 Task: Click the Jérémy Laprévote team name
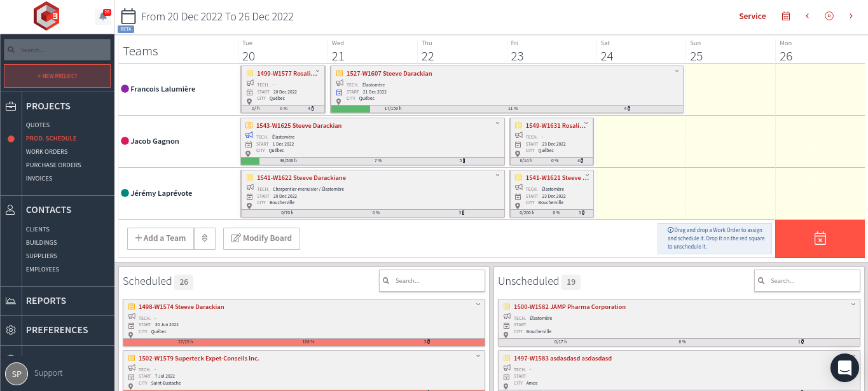click(161, 193)
